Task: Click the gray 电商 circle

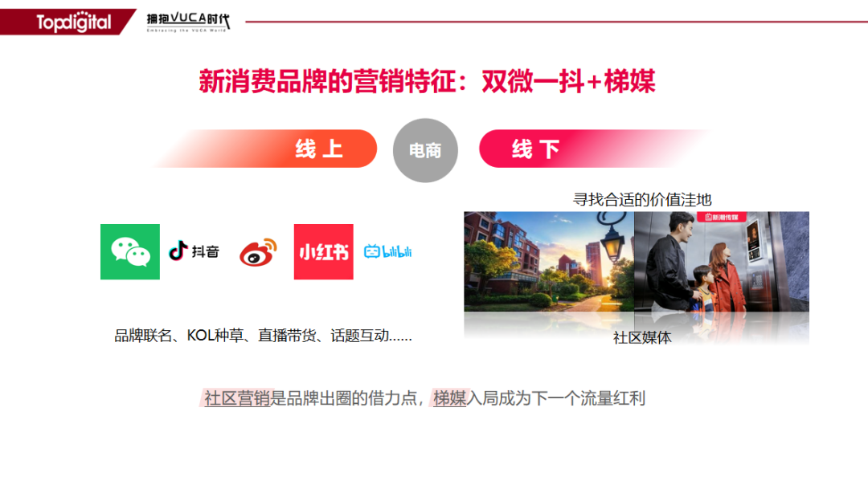Action: pos(425,150)
